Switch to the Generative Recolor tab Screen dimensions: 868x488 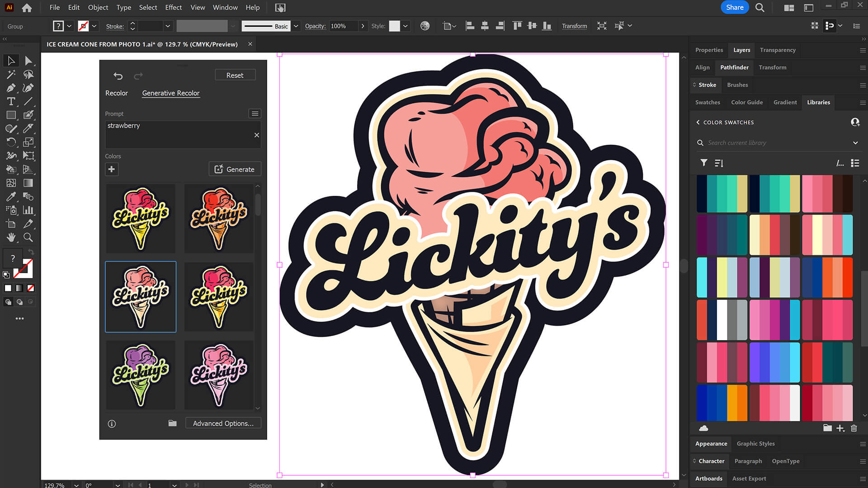click(171, 93)
